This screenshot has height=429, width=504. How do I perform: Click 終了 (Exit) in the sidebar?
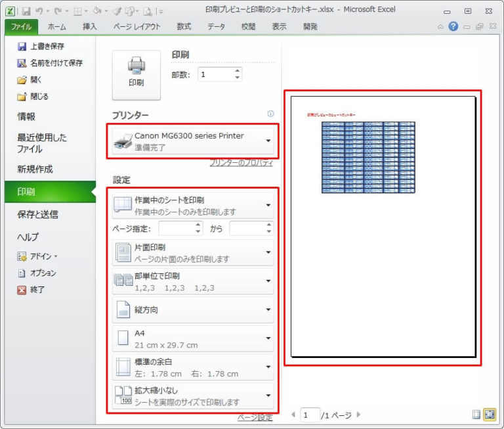[x=31, y=290]
